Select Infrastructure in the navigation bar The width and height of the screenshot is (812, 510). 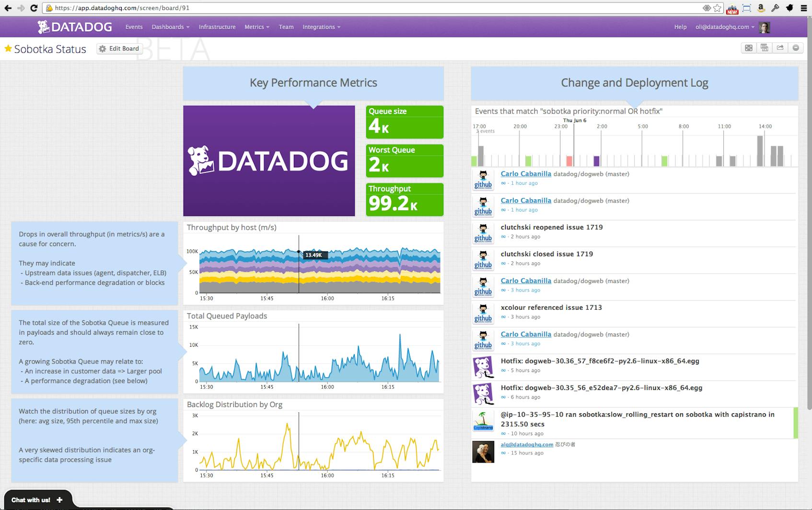point(217,27)
